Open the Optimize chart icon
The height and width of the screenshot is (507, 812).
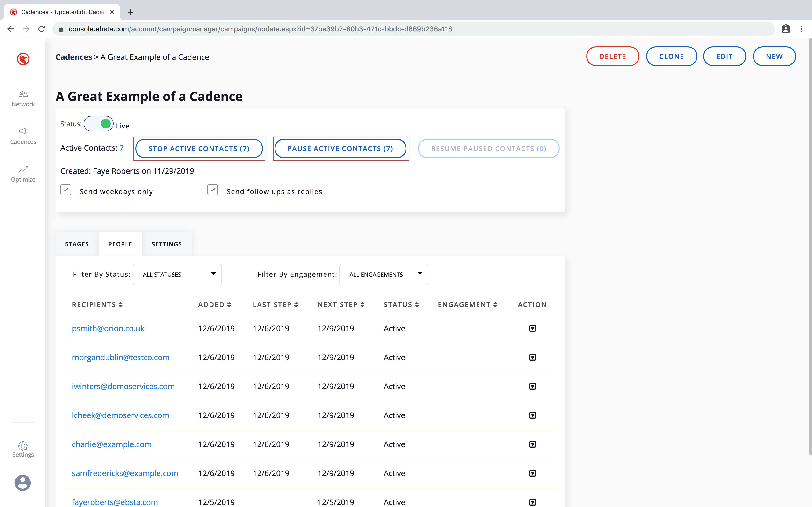tap(23, 169)
